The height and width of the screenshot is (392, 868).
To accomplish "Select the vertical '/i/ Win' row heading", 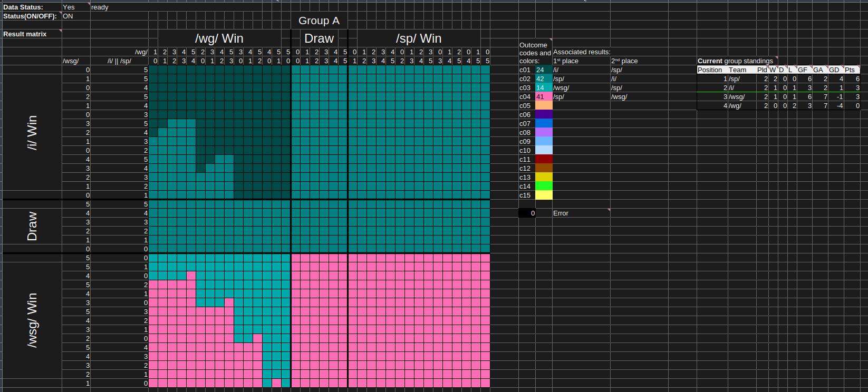I will click(x=32, y=132).
